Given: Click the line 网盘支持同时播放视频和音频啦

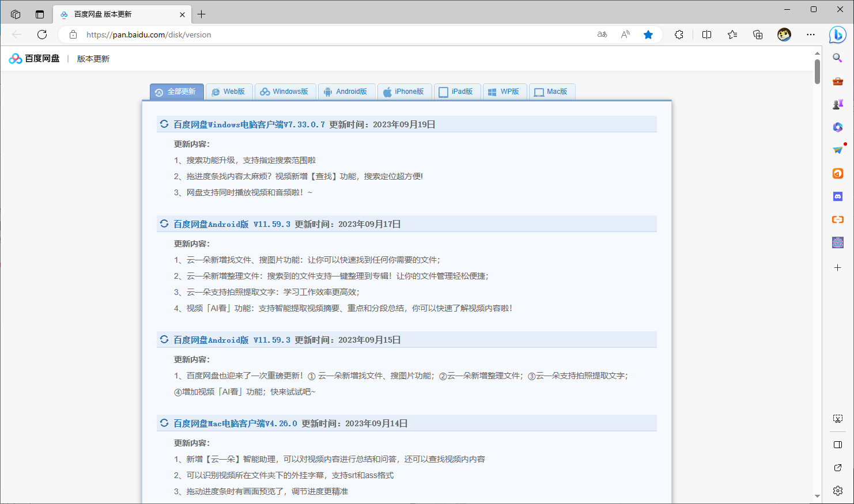Looking at the screenshot, I should (x=243, y=192).
